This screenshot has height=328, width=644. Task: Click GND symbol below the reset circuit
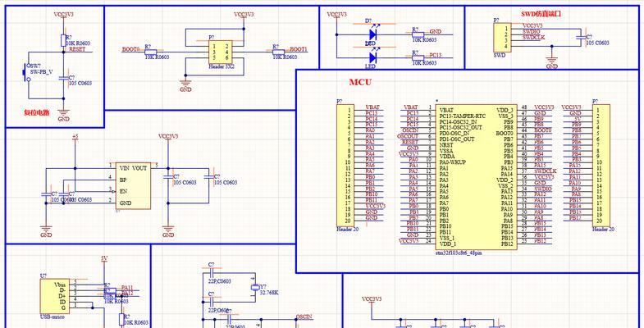[x=64, y=115]
